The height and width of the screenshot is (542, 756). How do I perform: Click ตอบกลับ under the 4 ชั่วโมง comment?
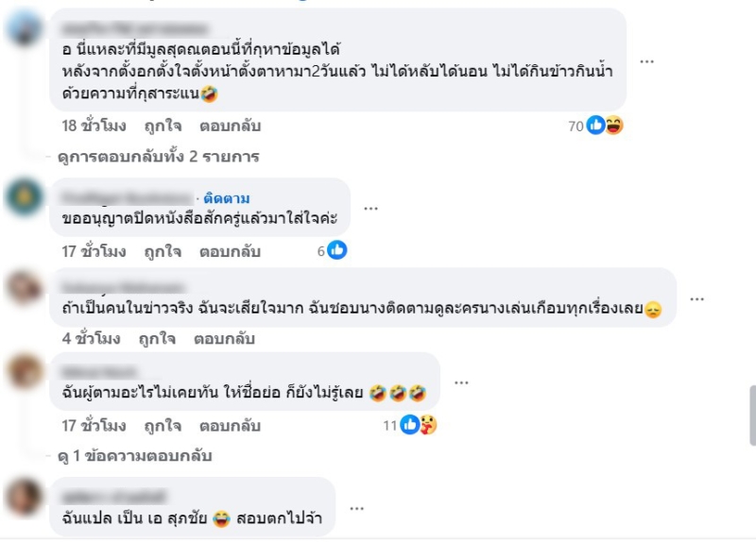tap(224, 337)
